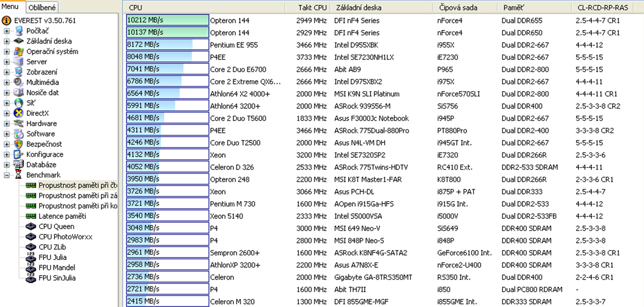644x307 pixels.
Task: Click the 8172 MB/s result bar
Action: click(168, 45)
